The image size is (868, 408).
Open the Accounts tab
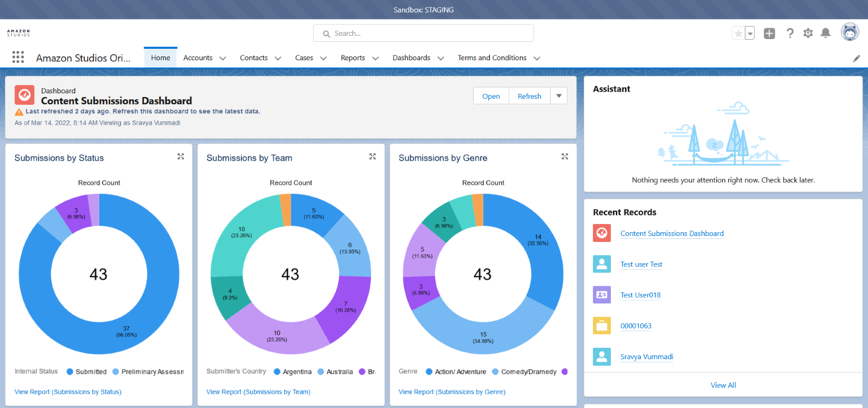click(x=198, y=58)
